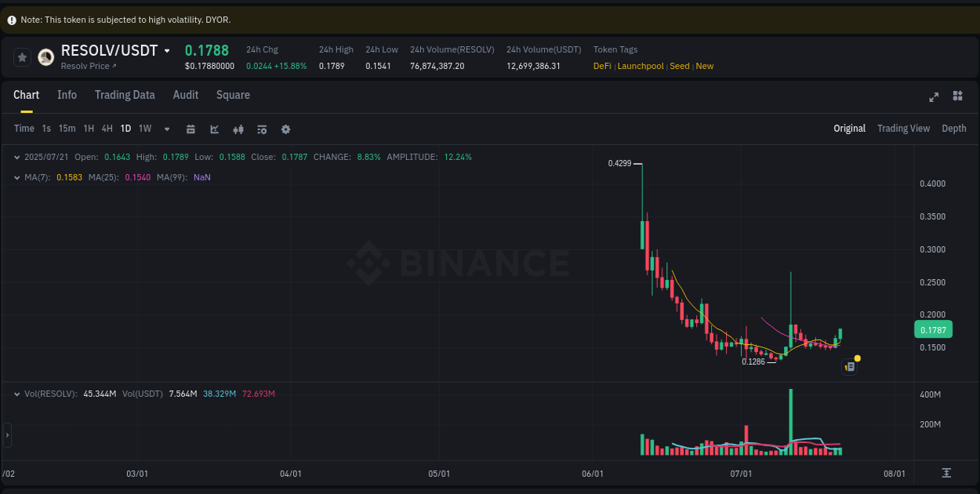Screen dimensions: 980x494
Task: Expand chart to fullscreen
Action: coord(934,96)
